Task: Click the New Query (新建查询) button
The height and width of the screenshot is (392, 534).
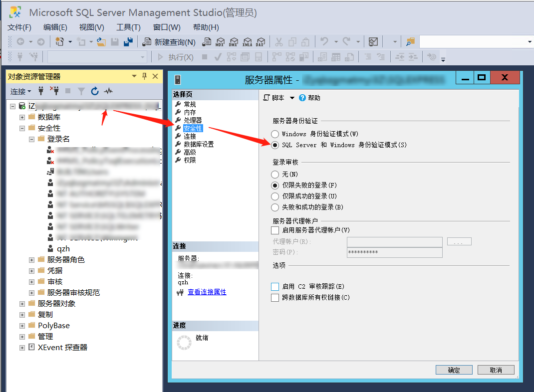Action: pyautogui.click(x=169, y=42)
